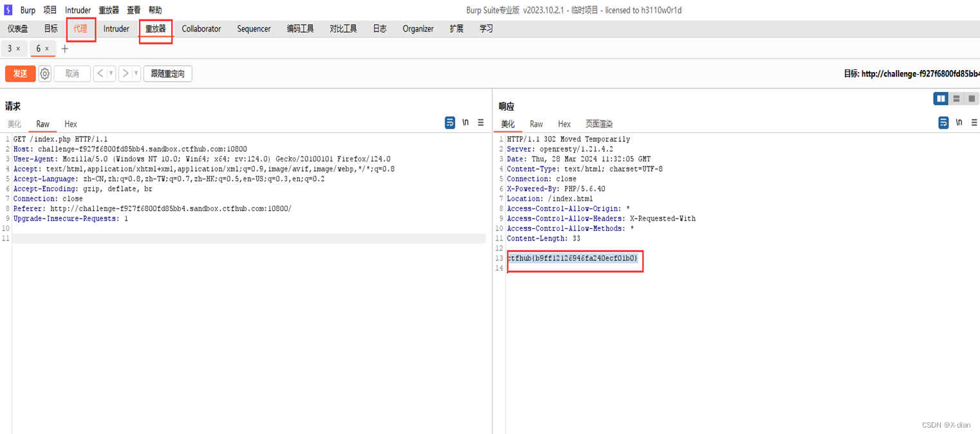Click the 发送 button to send the request

point(20,73)
